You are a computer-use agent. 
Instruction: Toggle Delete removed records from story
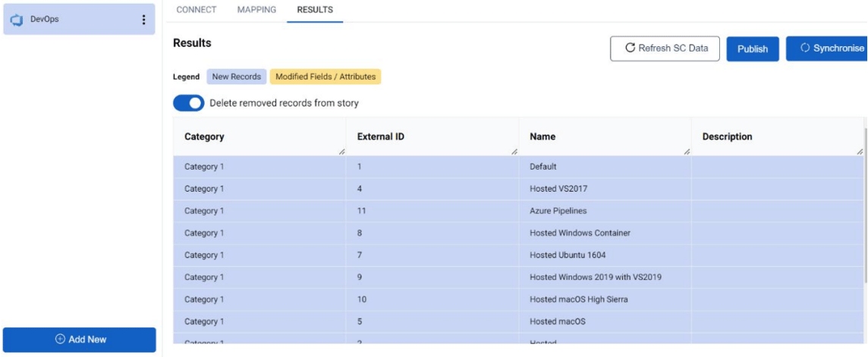click(189, 103)
